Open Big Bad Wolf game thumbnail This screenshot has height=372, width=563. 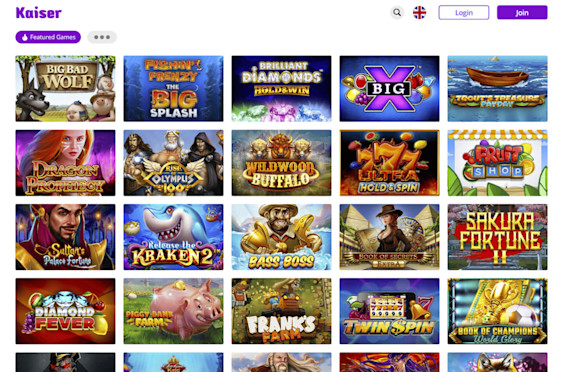(65, 88)
